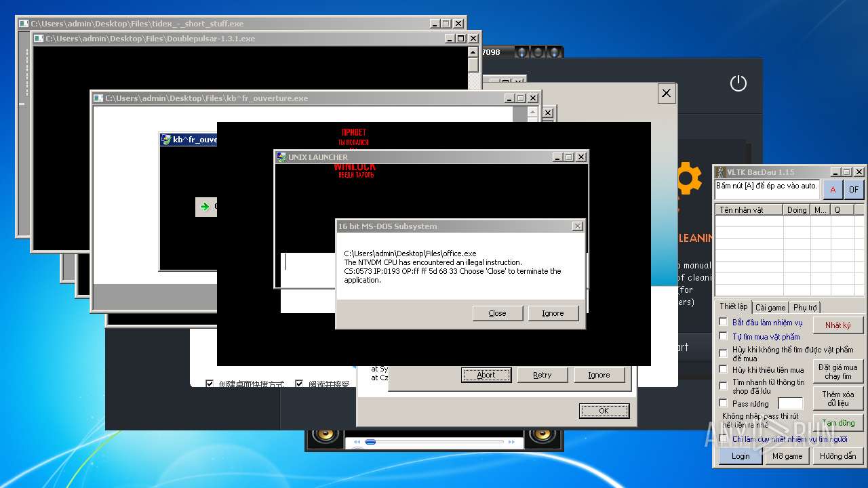Click the Nhật ký button
Screen dimensions: 868x488
pos(838,325)
